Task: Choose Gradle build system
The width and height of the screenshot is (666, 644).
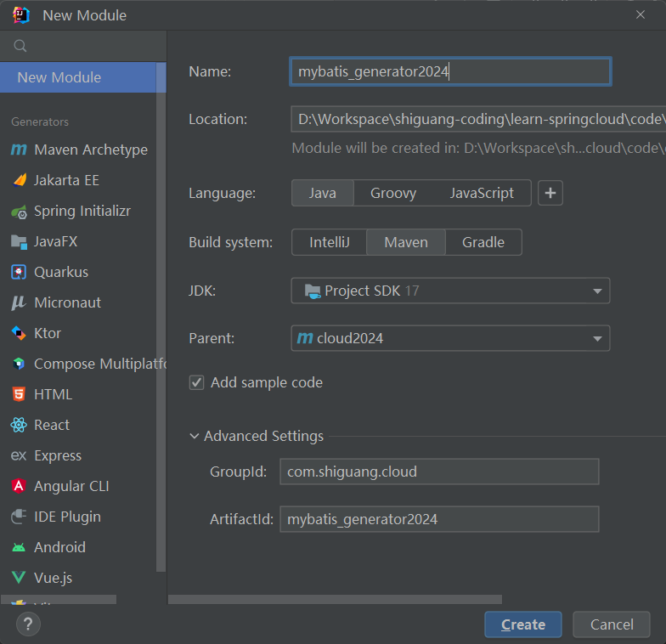Action: click(x=483, y=242)
